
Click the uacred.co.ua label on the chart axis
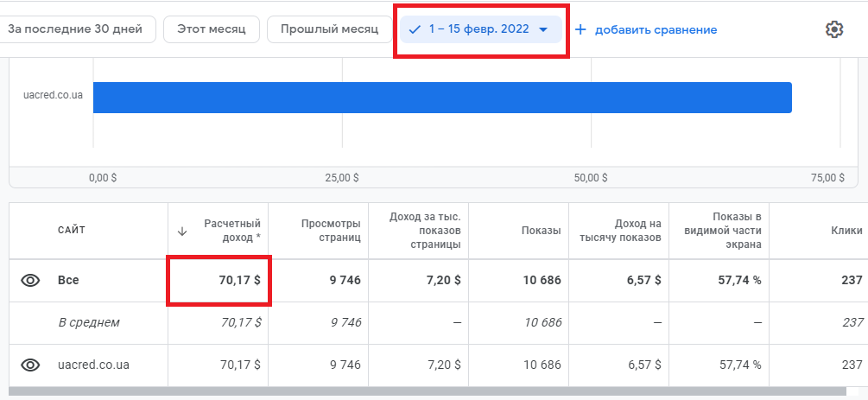coord(54,95)
